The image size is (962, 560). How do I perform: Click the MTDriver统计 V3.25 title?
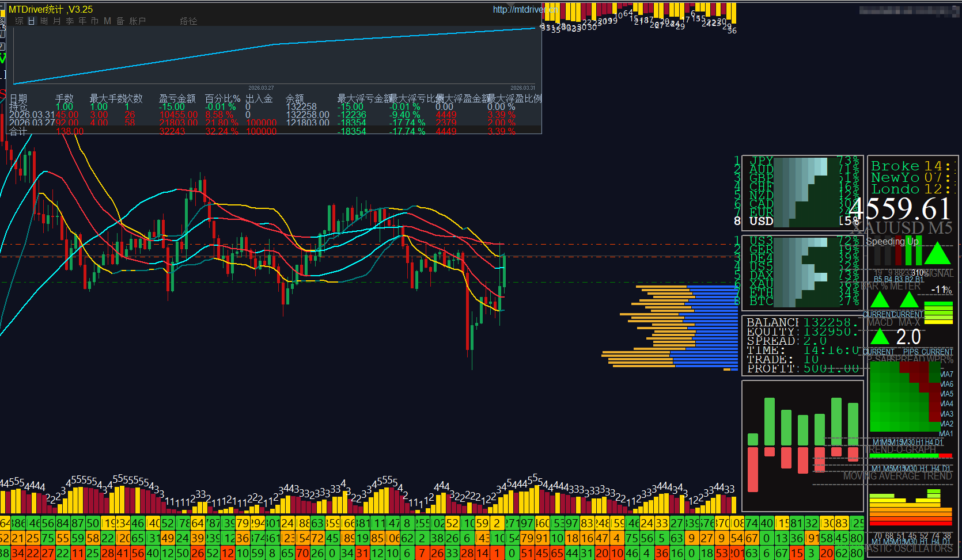pyautogui.click(x=51, y=10)
